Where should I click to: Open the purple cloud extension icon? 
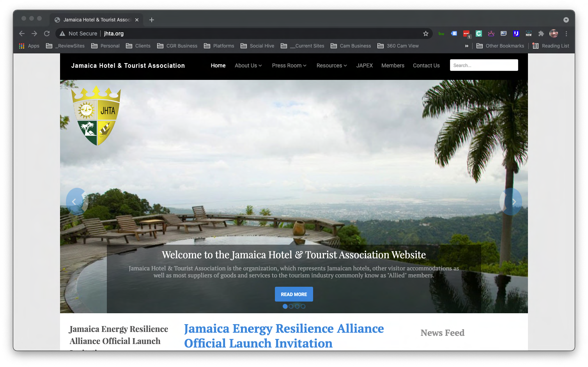coord(491,34)
